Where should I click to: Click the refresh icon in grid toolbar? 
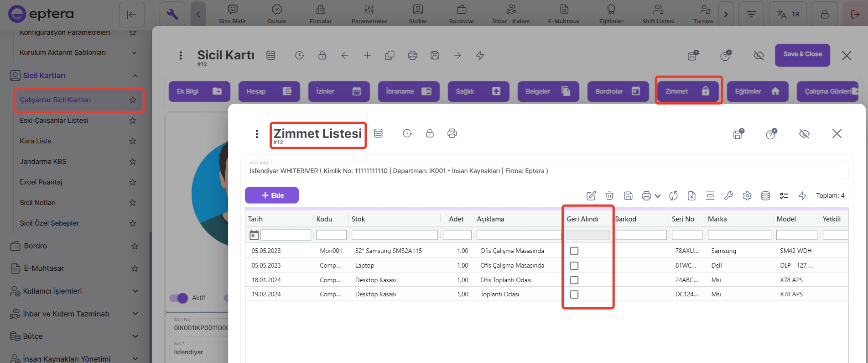coord(673,196)
